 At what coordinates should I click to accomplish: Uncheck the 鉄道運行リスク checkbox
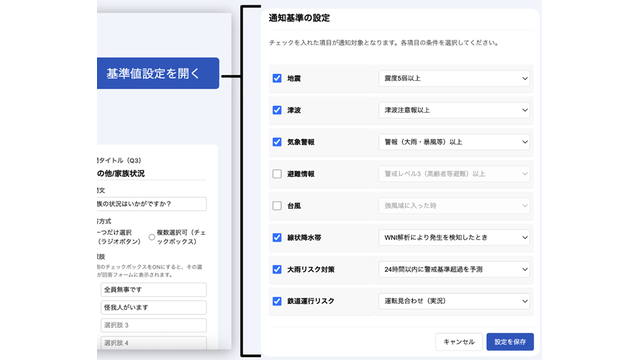(x=277, y=301)
